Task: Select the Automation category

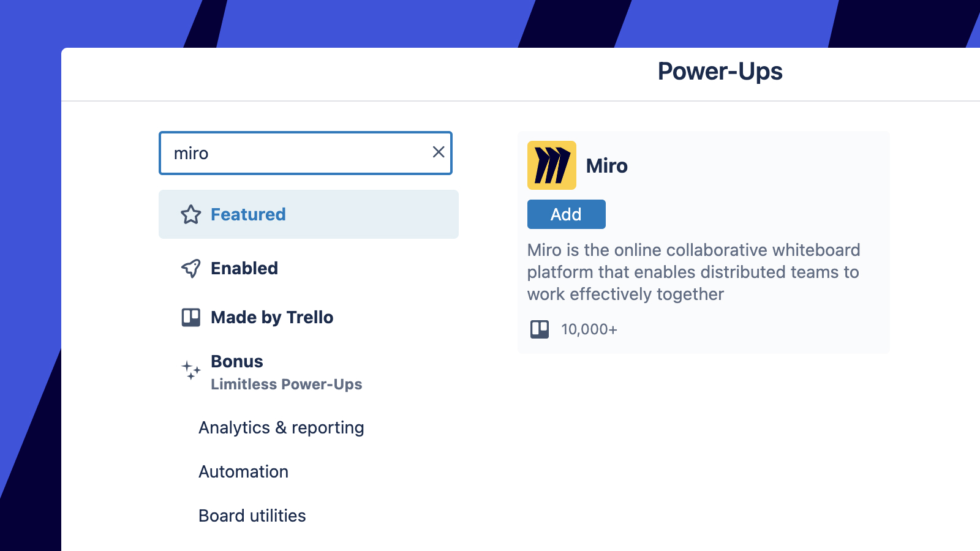Action: click(243, 471)
